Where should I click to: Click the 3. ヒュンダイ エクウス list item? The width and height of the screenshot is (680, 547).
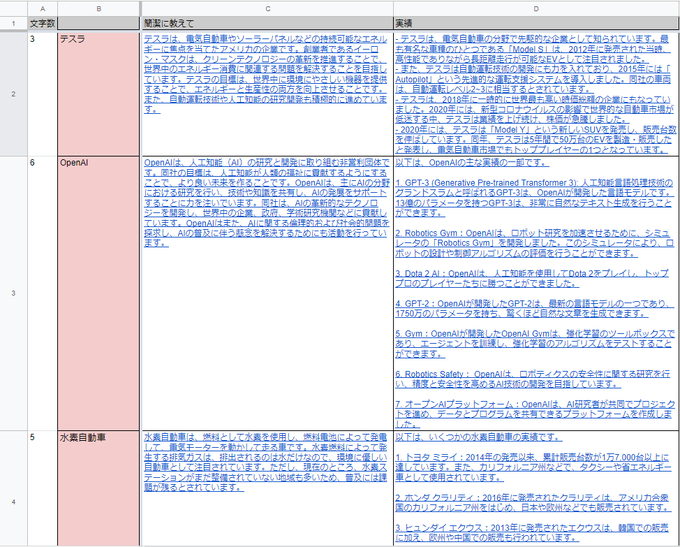(532, 533)
